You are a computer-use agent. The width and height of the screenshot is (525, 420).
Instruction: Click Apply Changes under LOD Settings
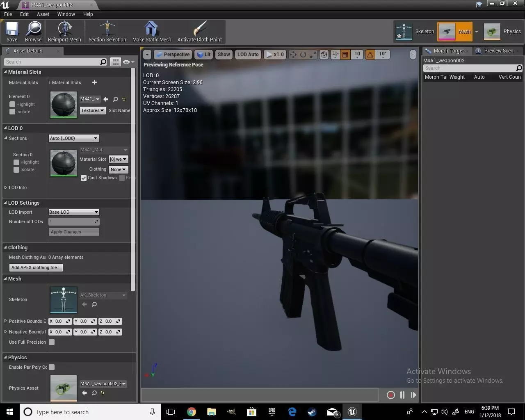74,232
